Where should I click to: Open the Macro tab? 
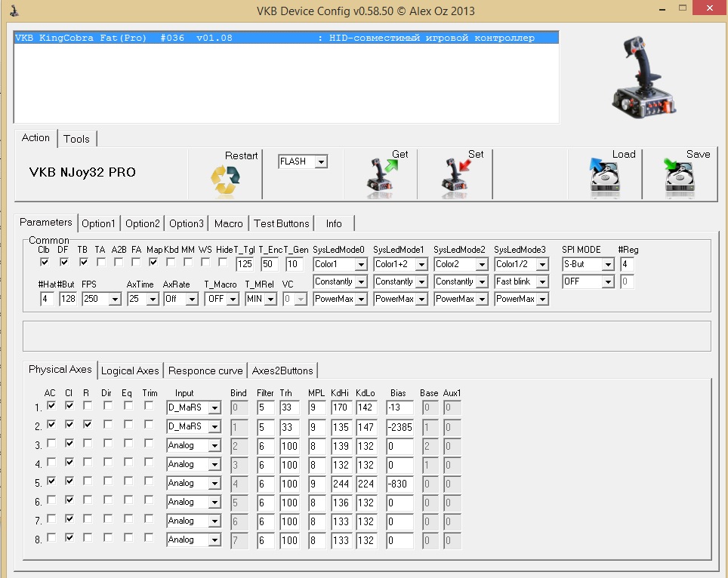pos(228,223)
